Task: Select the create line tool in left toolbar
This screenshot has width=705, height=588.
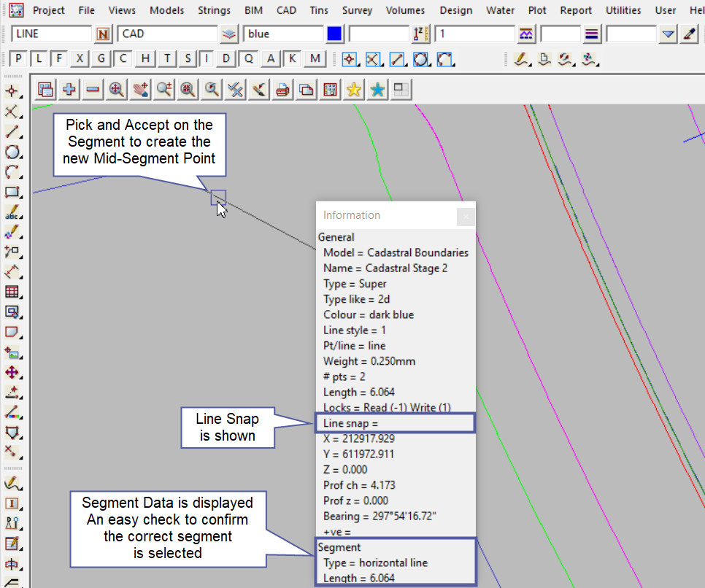Action: coord(12,132)
